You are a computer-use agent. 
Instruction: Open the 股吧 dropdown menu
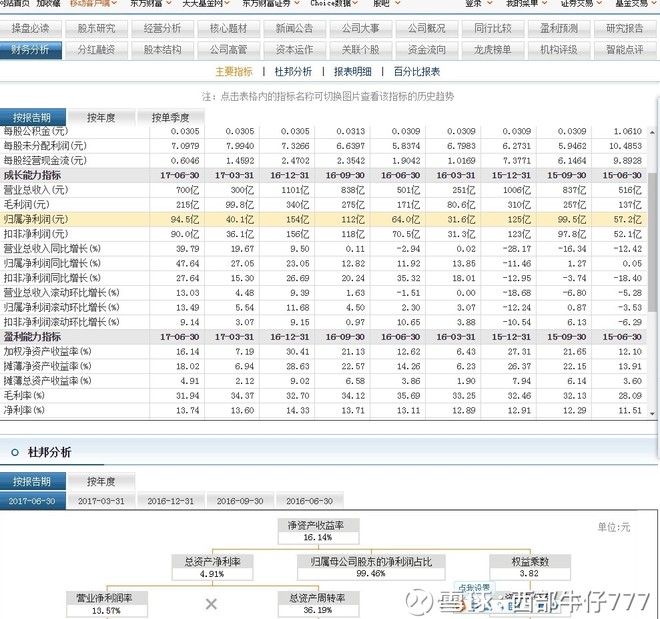tap(386, 3)
